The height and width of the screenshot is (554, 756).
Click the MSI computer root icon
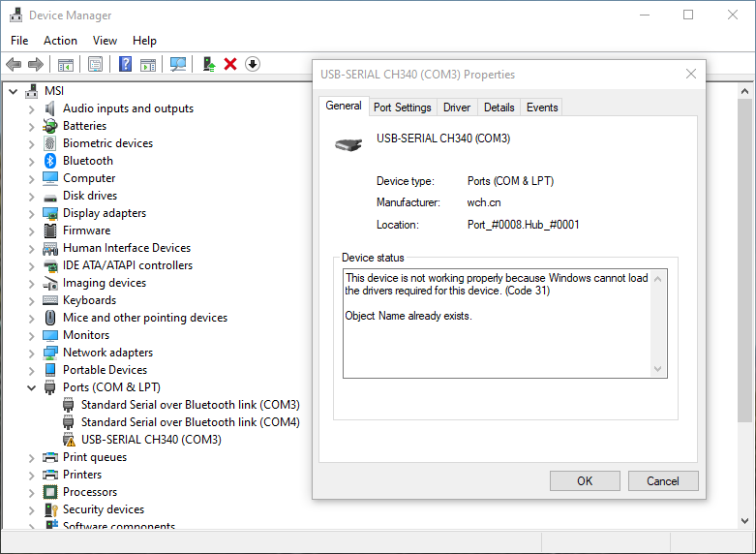point(32,91)
